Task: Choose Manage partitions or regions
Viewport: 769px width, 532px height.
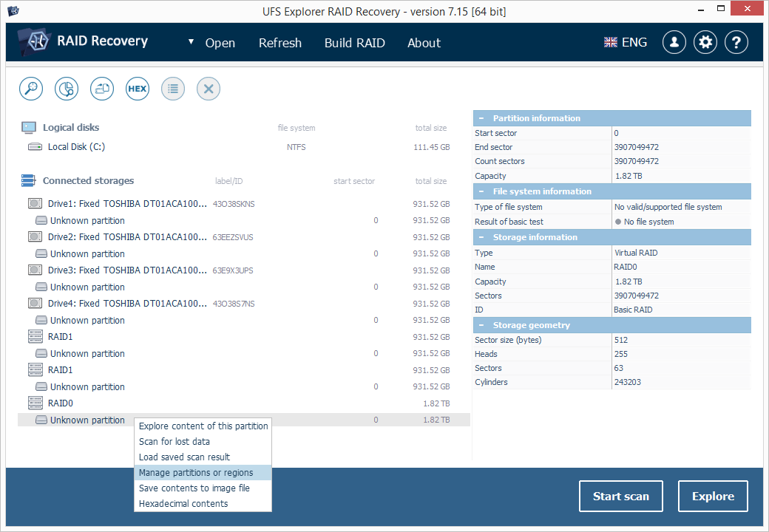Action: tap(203, 473)
